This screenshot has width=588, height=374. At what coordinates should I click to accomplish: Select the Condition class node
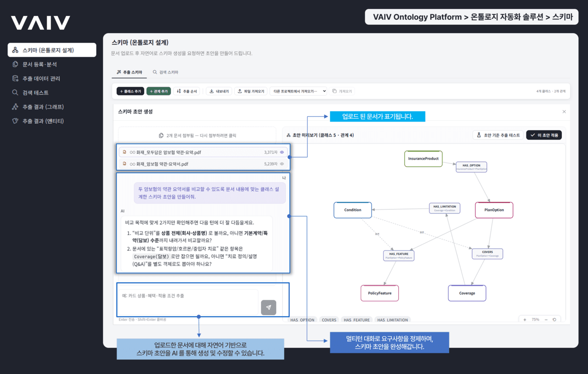coord(352,210)
